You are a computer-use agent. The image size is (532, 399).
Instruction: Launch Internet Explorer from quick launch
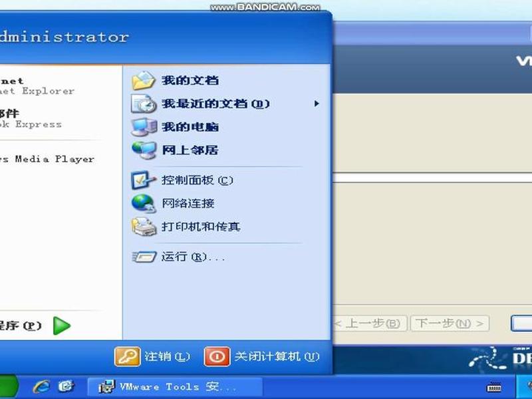click(x=41, y=386)
